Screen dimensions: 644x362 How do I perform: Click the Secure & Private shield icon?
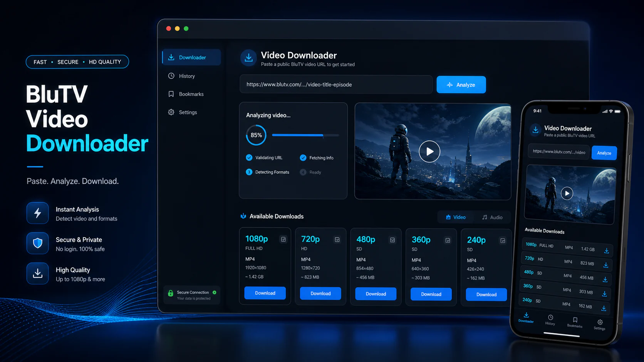click(x=37, y=243)
